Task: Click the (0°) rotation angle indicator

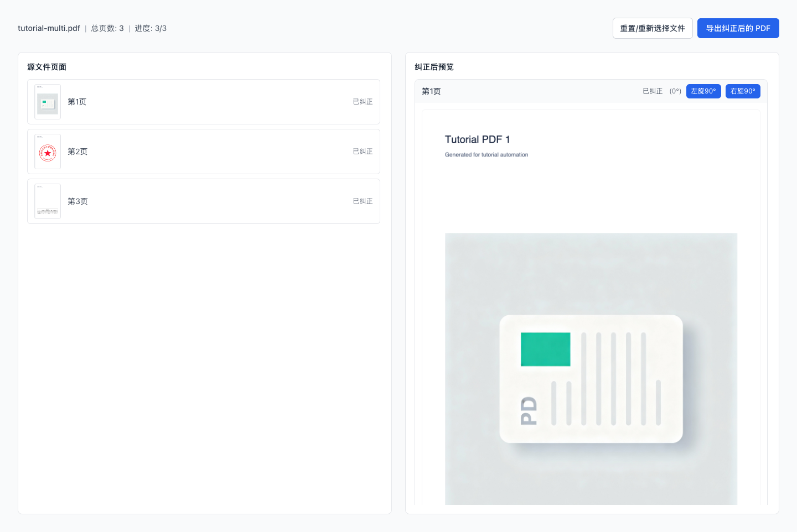Action: tap(675, 91)
